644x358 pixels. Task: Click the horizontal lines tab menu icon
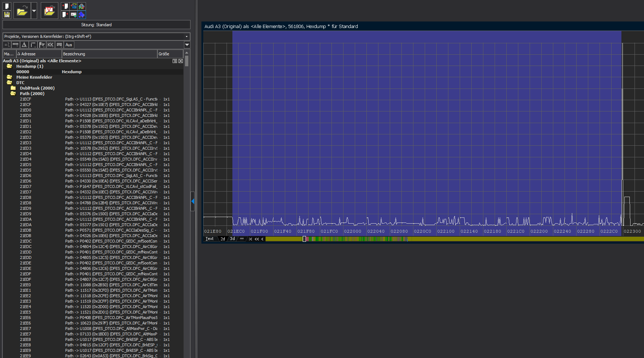(242, 239)
